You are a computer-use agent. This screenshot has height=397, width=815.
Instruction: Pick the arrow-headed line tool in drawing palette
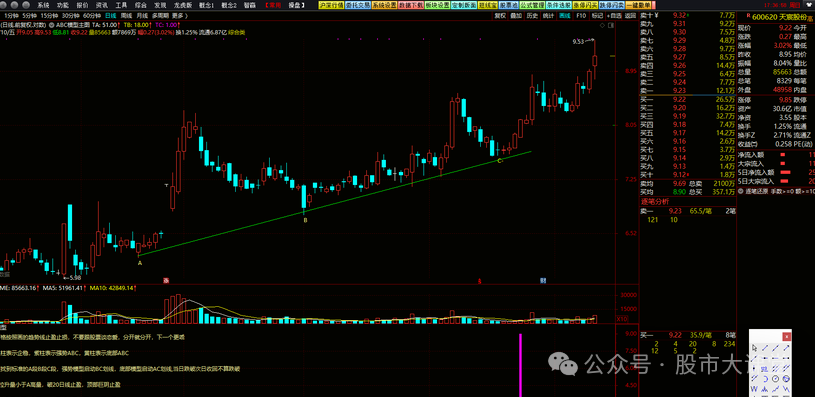(x=786, y=348)
